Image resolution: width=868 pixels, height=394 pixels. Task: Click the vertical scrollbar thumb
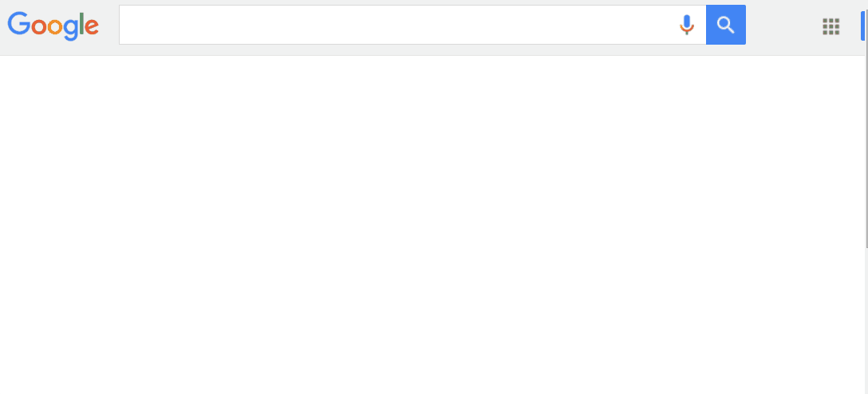pyautogui.click(x=866, y=124)
